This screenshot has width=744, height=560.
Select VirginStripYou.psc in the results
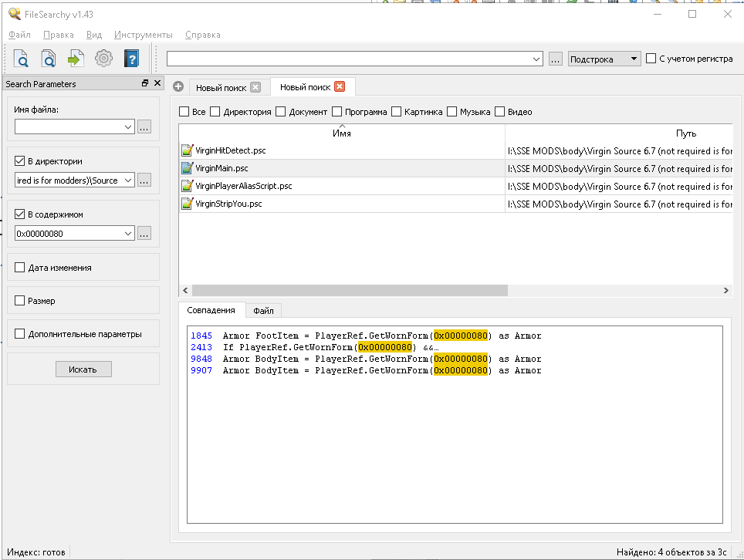(x=228, y=204)
